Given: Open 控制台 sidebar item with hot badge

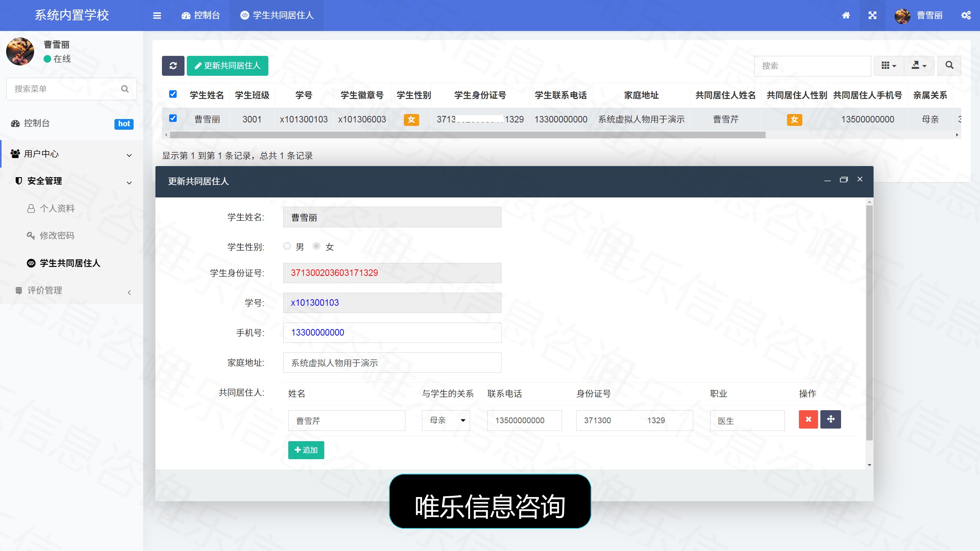Looking at the screenshot, I should click(72, 123).
